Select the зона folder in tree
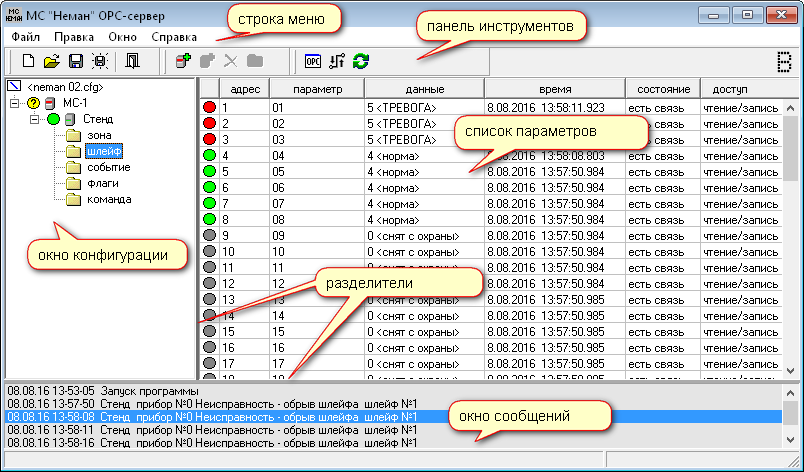The image size is (804, 472). [x=99, y=135]
